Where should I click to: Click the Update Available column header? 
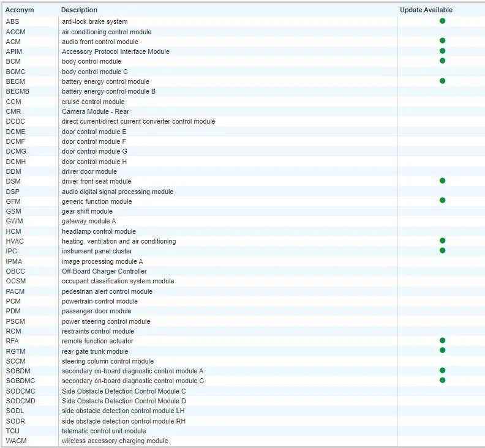coord(426,10)
